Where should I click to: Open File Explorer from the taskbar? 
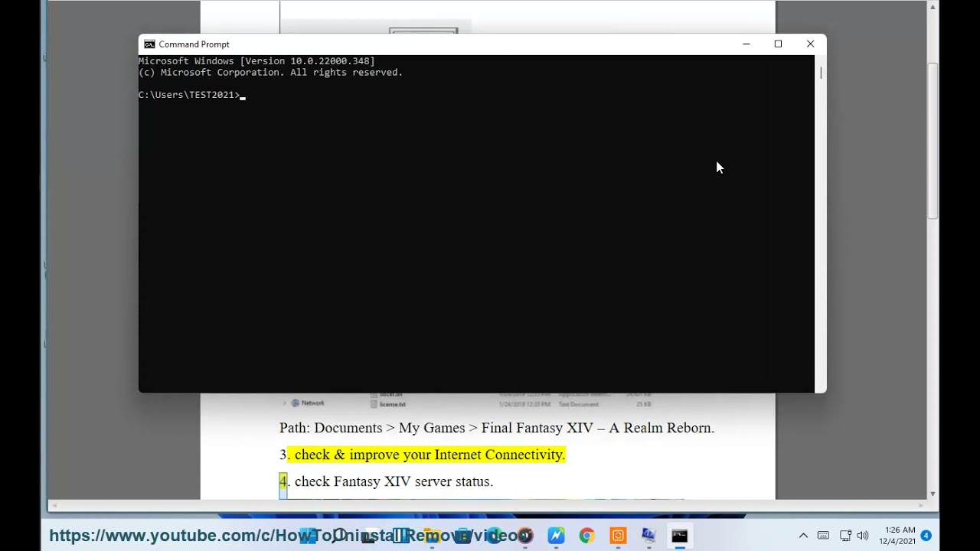tap(432, 536)
